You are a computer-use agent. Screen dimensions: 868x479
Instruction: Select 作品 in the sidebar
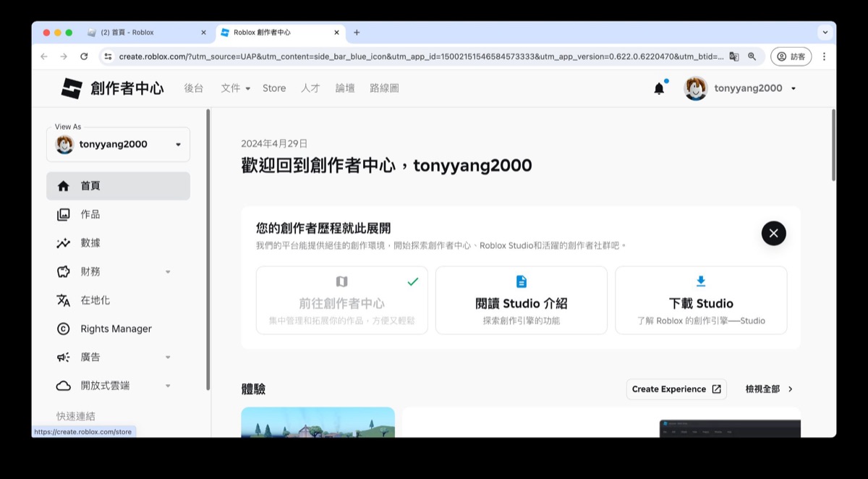coord(119,215)
